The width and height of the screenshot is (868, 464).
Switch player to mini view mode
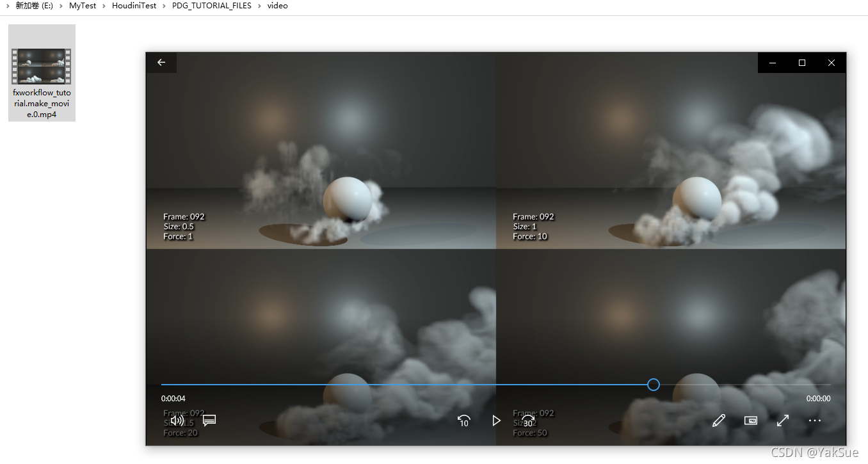click(751, 420)
